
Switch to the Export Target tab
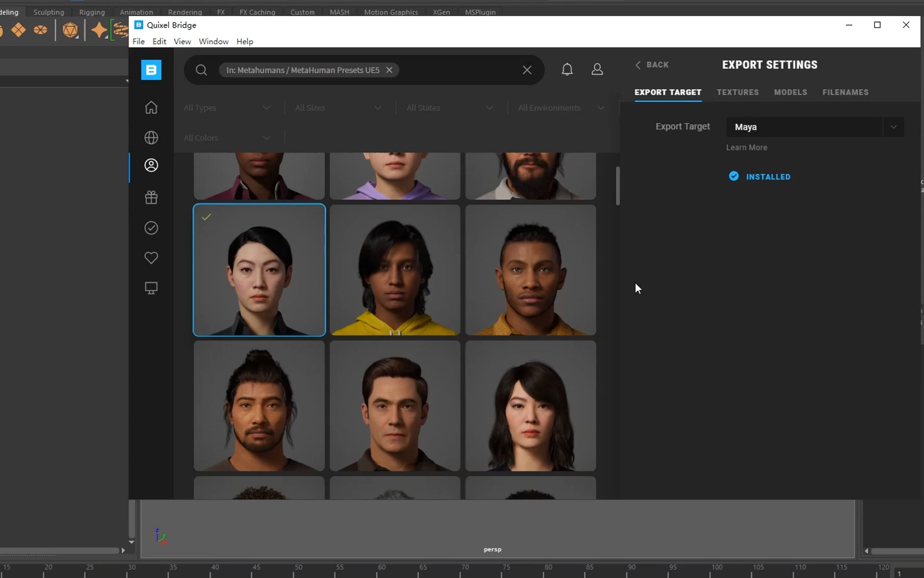pyautogui.click(x=668, y=92)
